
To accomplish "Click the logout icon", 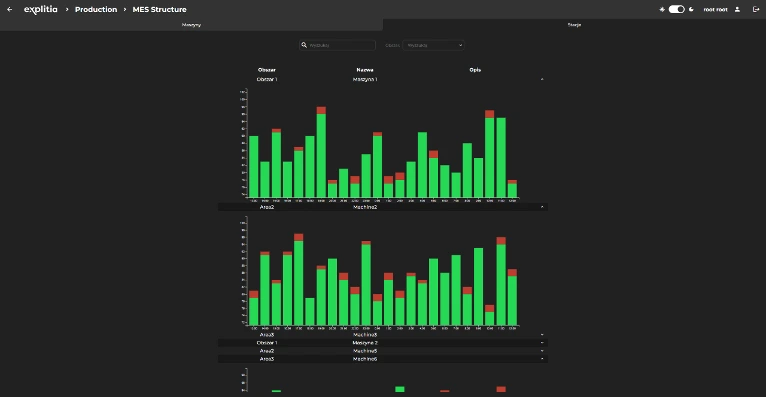I will tap(756, 9).
